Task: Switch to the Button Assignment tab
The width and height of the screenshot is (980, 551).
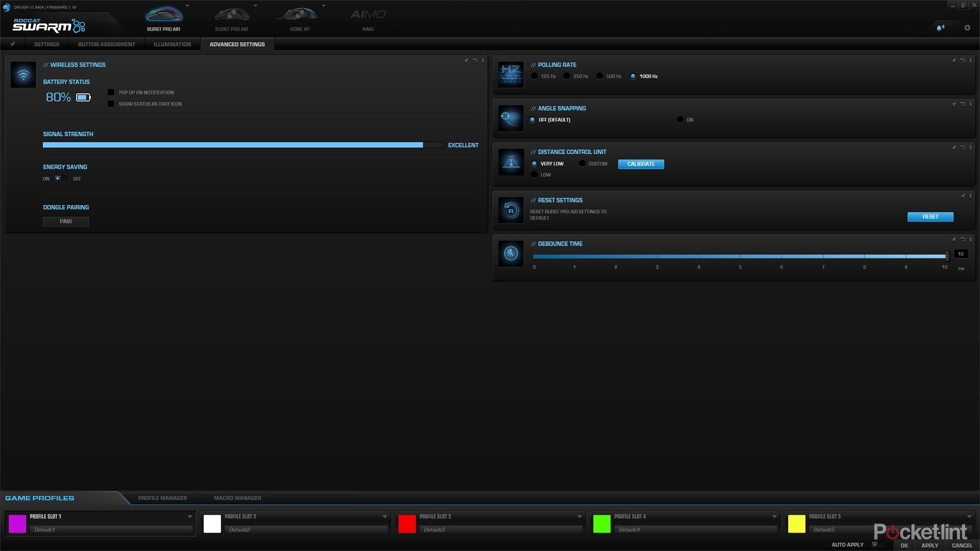Action: 106,44
